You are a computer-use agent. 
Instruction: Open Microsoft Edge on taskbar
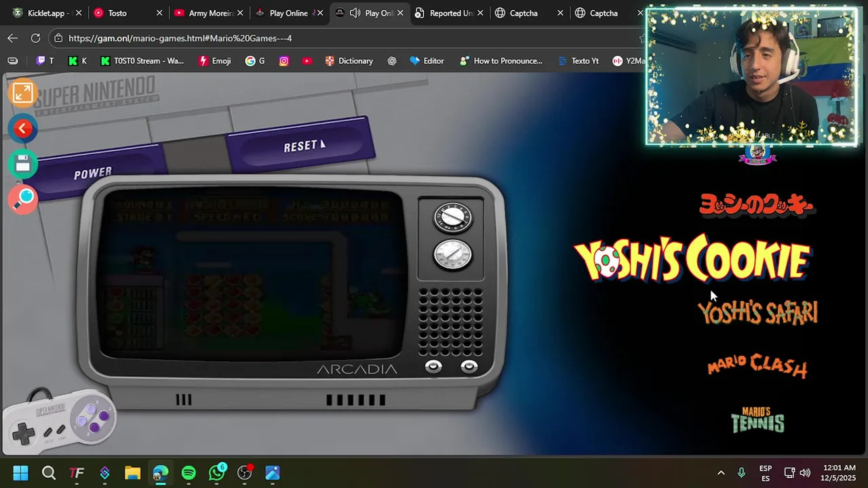tap(160, 473)
